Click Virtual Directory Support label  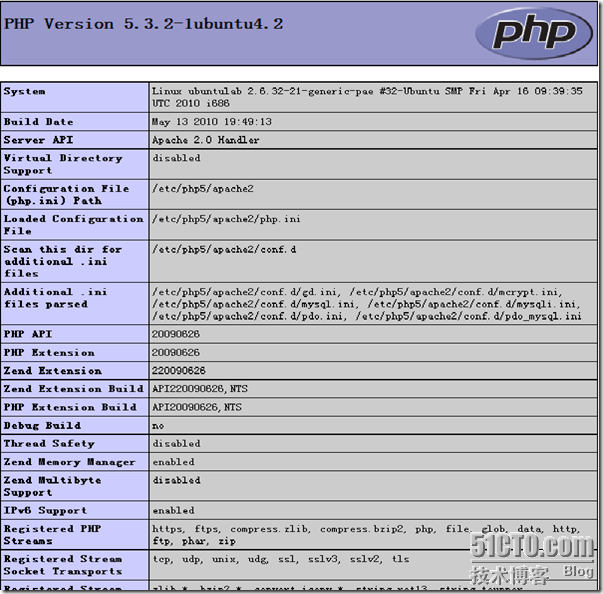coord(63,164)
